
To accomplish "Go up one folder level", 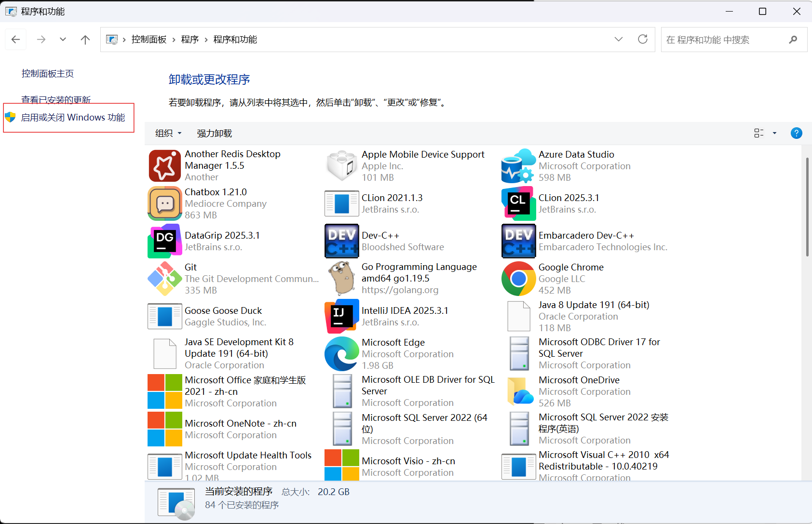I will click(x=85, y=40).
